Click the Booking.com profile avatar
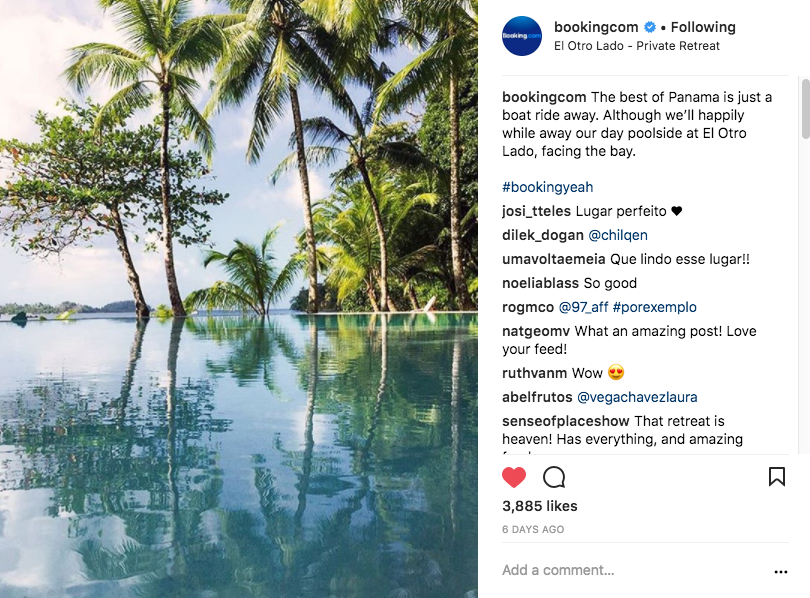The image size is (810, 598). (522, 36)
